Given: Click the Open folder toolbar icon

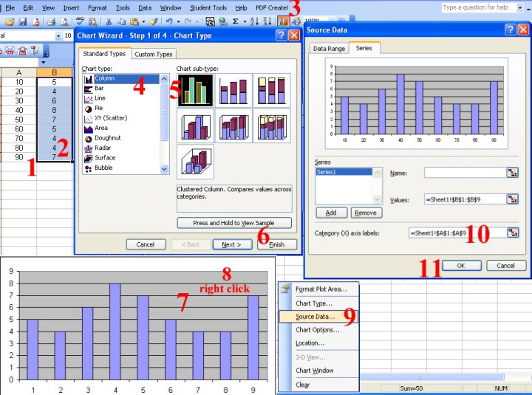Looking at the screenshot, I should tap(10, 22).
